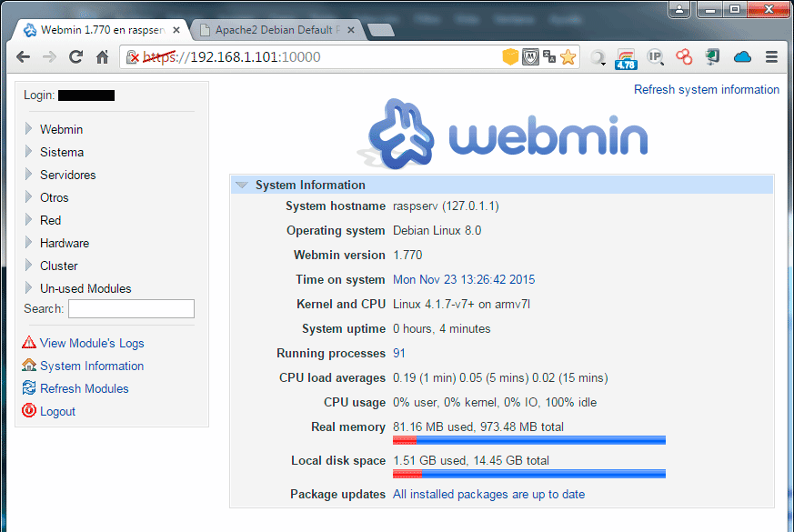794x532 pixels.
Task: Expand the Servidores category arrow
Action: tap(28, 174)
